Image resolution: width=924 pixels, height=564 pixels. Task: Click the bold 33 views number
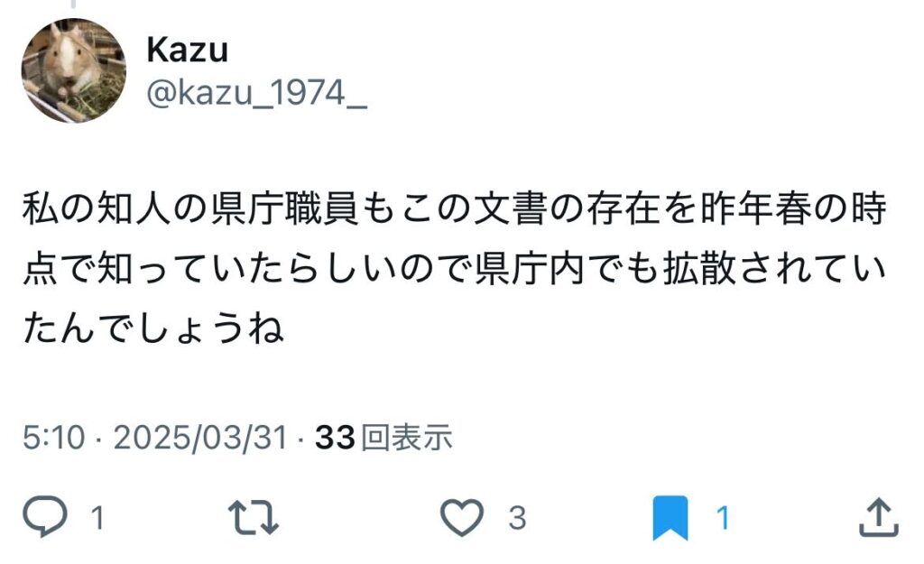[335, 438]
